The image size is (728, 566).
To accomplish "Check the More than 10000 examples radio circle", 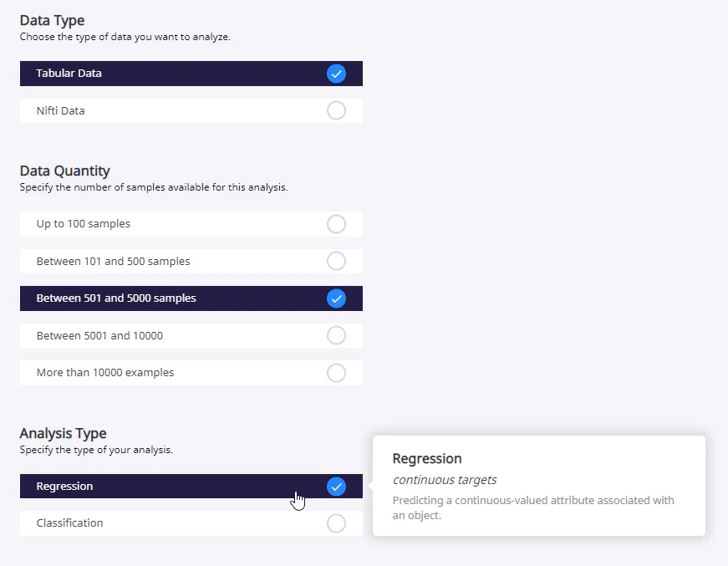I will [x=336, y=372].
